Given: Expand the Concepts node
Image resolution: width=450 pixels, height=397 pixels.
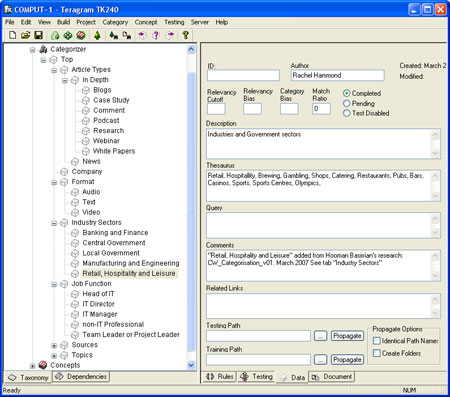Looking at the screenshot, I should [32, 366].
